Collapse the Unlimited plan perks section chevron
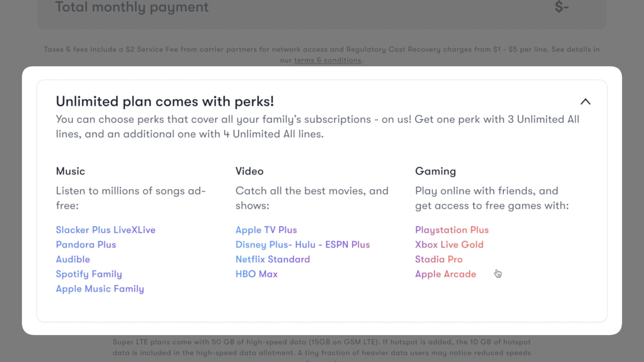Screen dimensions: 644x362 585,102
